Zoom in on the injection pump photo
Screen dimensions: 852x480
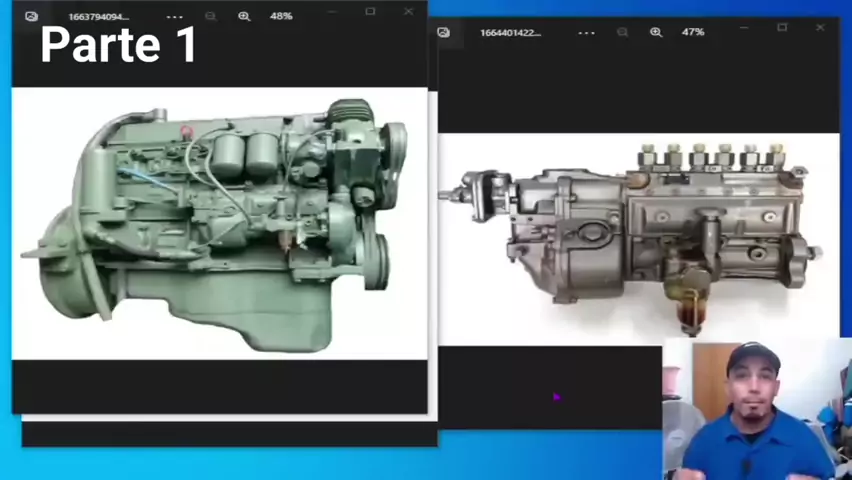pos(656,32)
